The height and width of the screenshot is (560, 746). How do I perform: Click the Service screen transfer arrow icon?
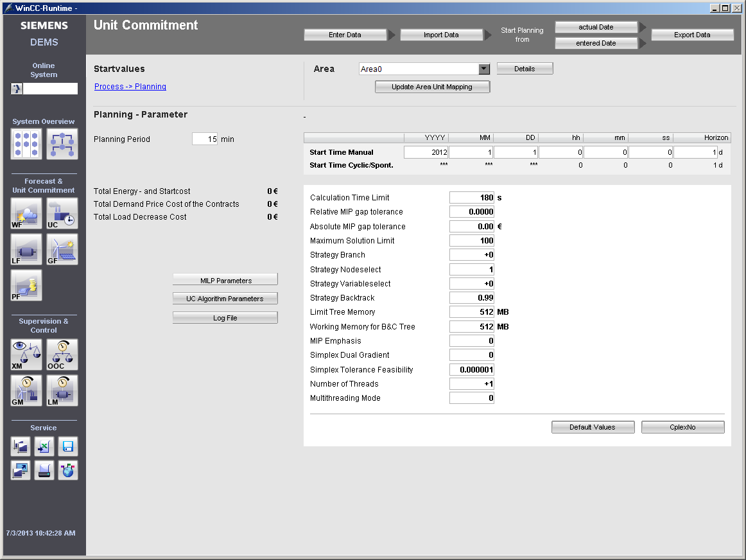coord(21,470)
